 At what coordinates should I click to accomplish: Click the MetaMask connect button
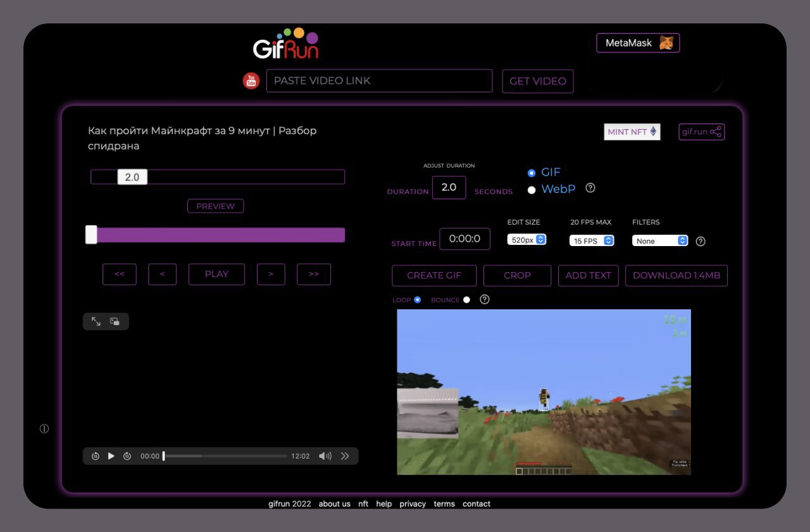click(x=638, y=43)
